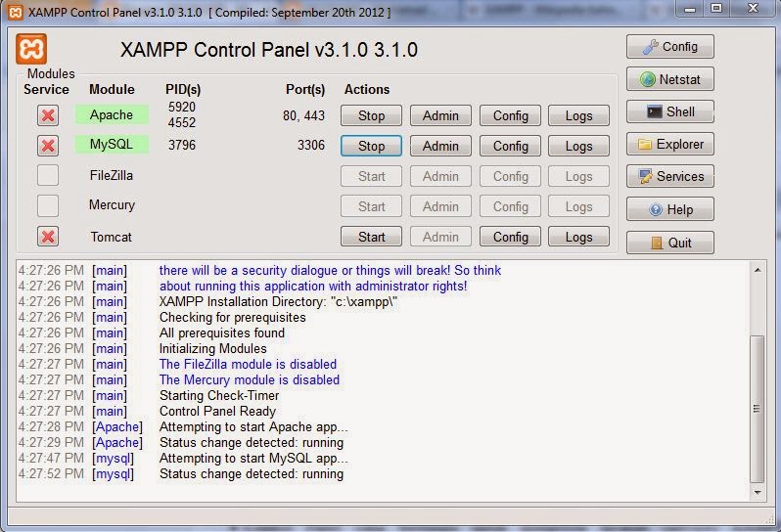Click log line "Attempting to start Apache app..."

click(253, 427)
